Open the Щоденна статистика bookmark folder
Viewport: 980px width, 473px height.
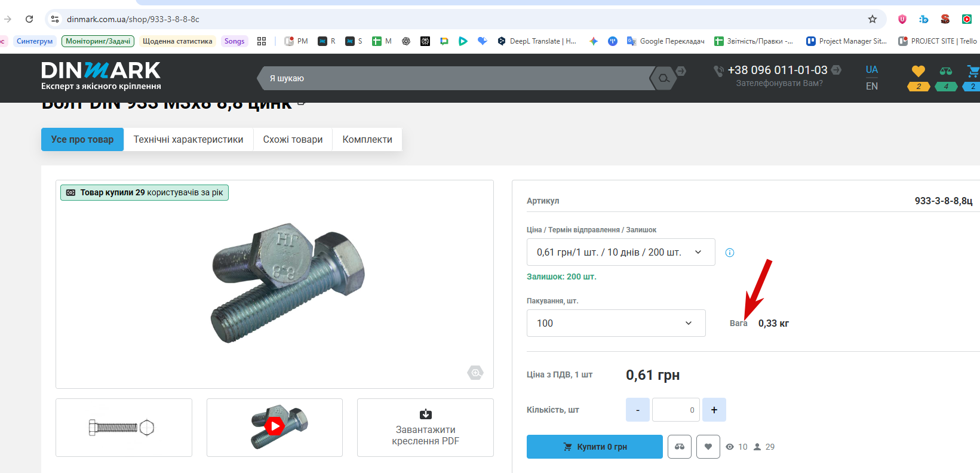[177, 41]
